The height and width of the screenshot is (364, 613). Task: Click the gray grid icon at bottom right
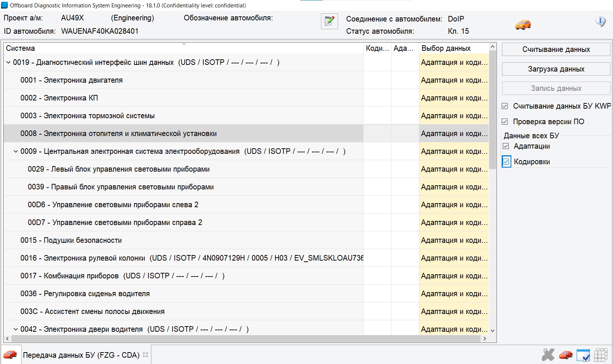(600, 355)
